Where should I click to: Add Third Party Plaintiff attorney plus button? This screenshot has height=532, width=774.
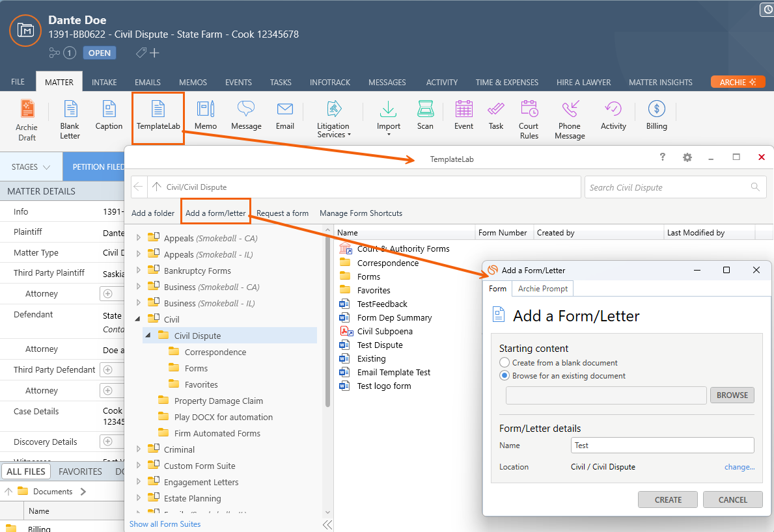pyautogui.click(x=107, y=293)
